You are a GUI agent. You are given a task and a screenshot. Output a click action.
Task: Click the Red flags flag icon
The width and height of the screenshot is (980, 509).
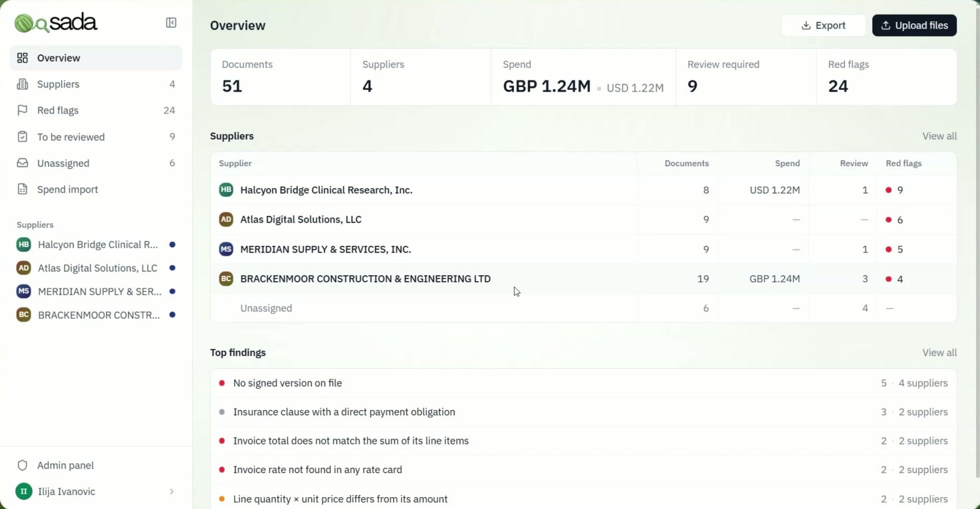point(23,110)
